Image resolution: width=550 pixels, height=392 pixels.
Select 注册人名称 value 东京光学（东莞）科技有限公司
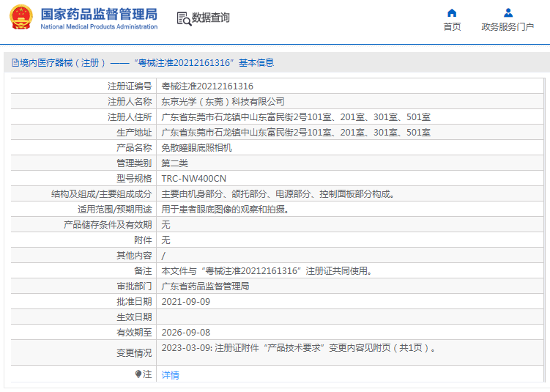point(223,101)
